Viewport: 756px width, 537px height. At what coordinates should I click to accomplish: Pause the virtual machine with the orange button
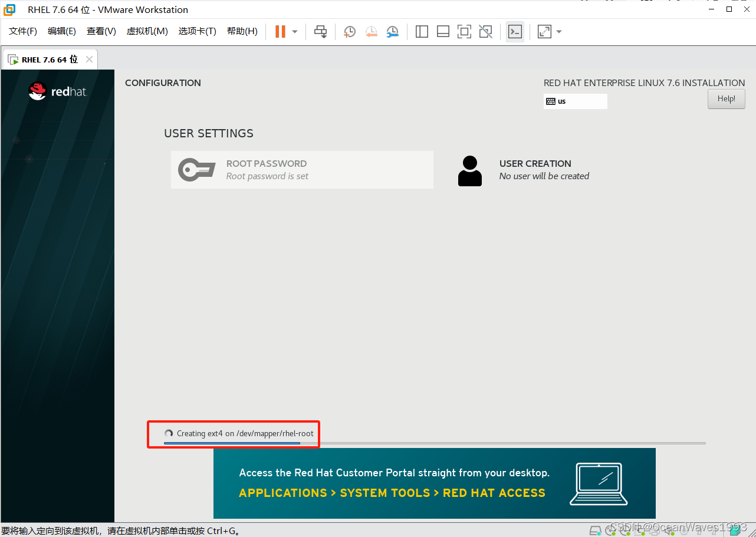280,32
